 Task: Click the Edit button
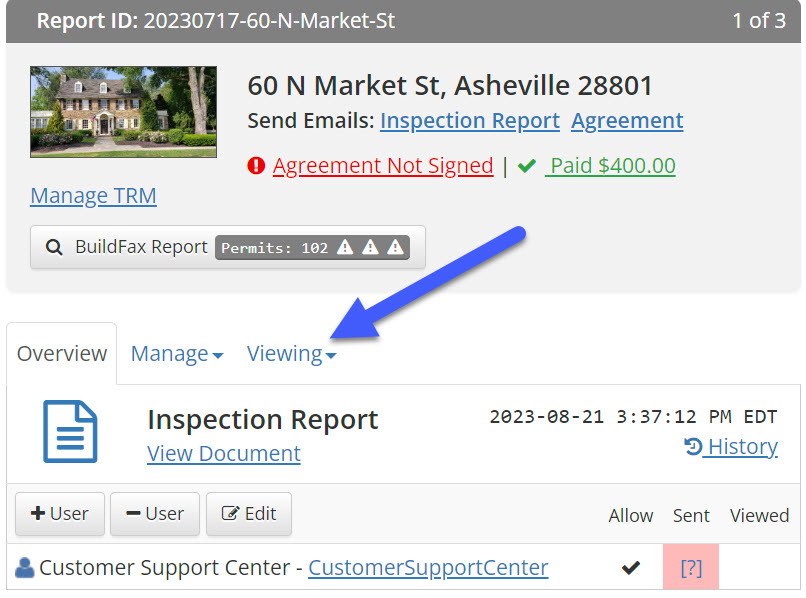(248, 514)
